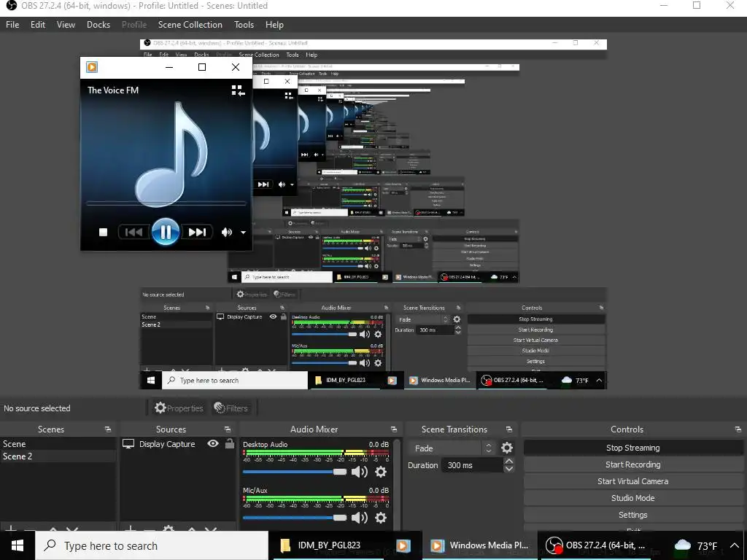The height and width of the screenshot is (560, 747).
Task: Decrease transition duration with down arrow
Action: tap(508, 469)
